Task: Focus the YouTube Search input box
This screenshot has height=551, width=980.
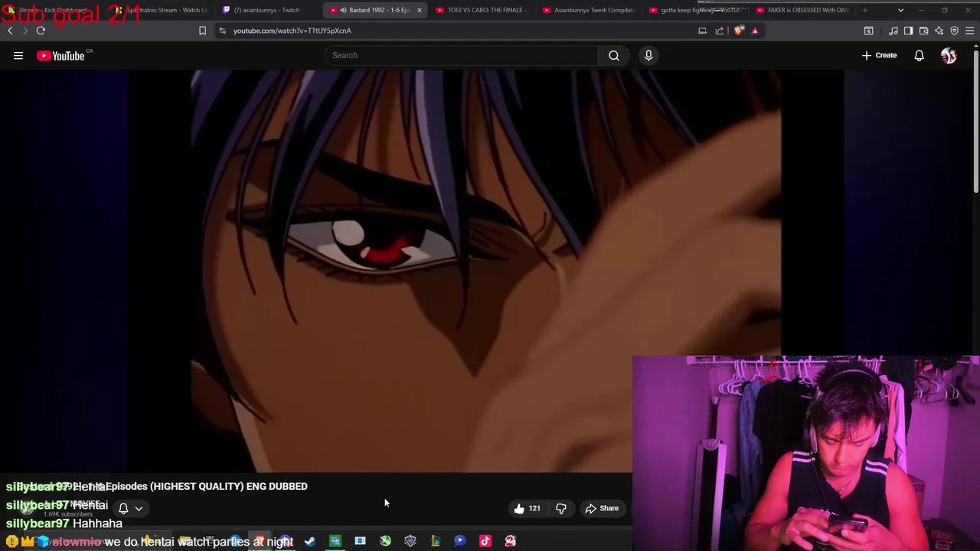Action: click(x=462, y=55)
